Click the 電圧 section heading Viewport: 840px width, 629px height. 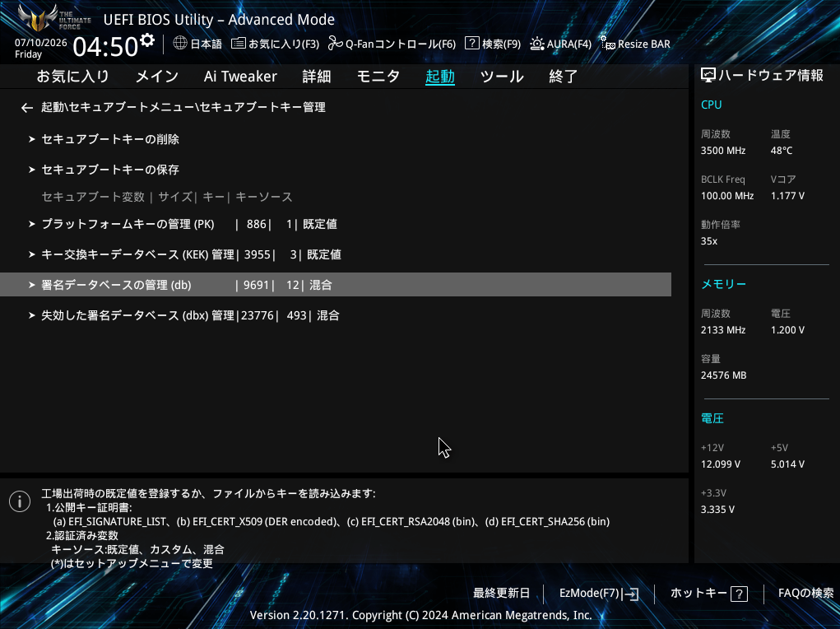[712, 418]
